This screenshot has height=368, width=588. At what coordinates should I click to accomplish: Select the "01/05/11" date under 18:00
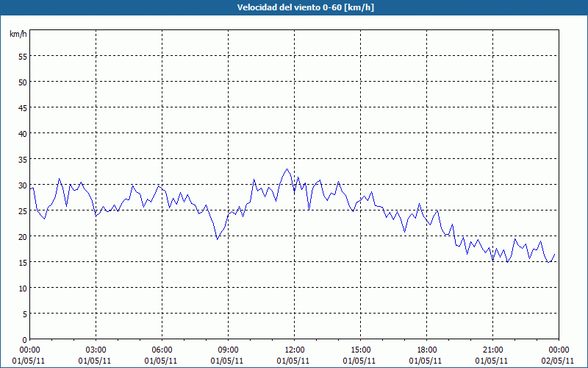click(426, 361)
